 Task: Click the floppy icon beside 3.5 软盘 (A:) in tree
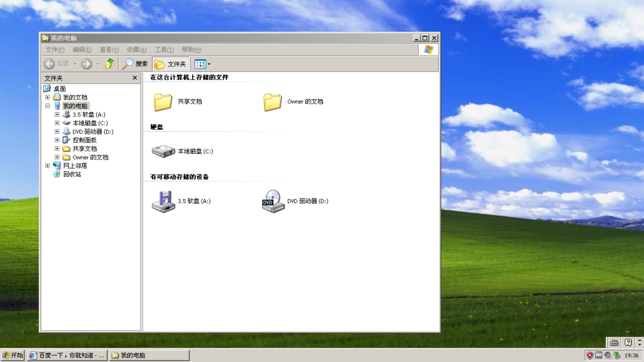[66, 114]
